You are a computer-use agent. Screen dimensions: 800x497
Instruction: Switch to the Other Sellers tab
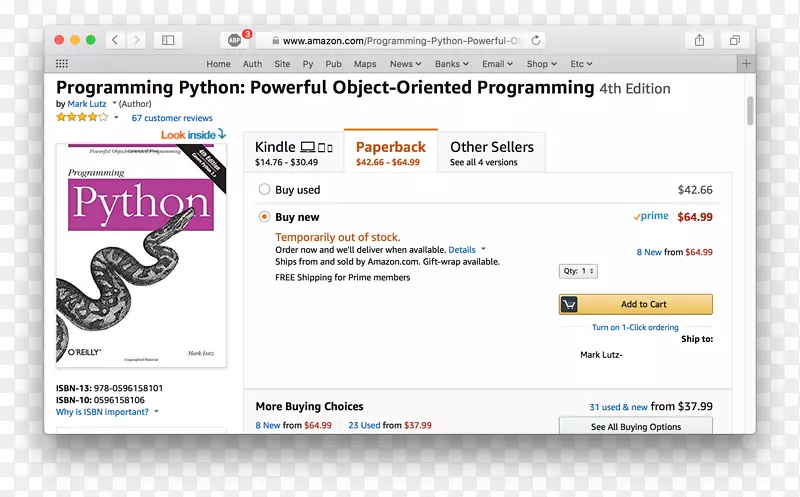pyautogui.click(x=492, y=152)
